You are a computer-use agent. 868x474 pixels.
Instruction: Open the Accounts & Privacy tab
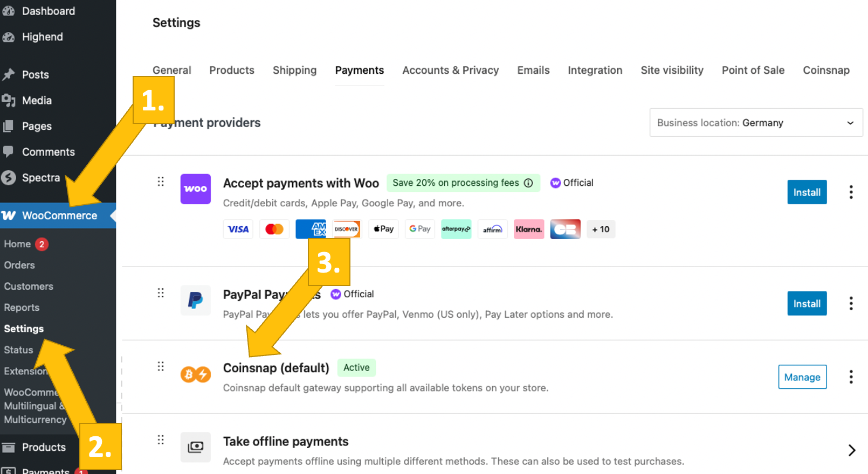click(450, 71)
